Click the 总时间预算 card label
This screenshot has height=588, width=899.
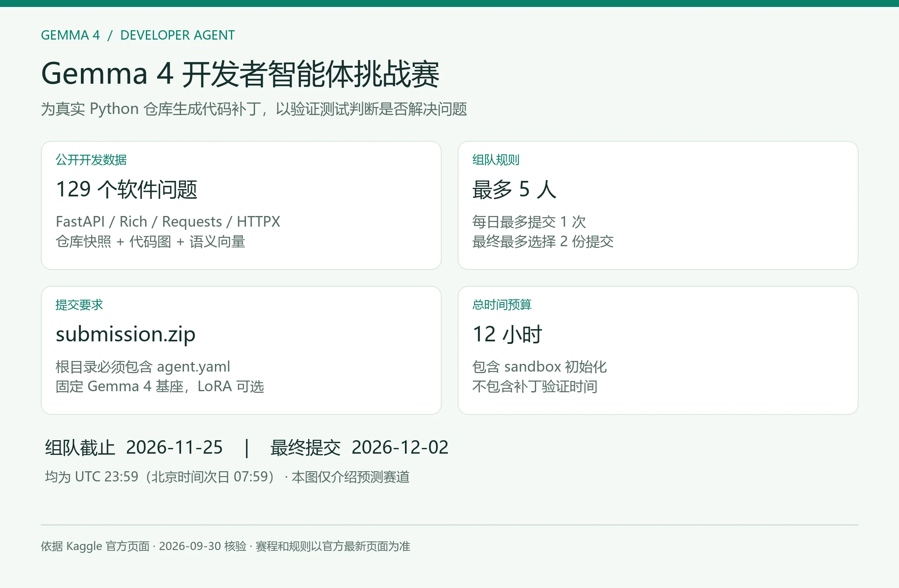tap(502, 305)
